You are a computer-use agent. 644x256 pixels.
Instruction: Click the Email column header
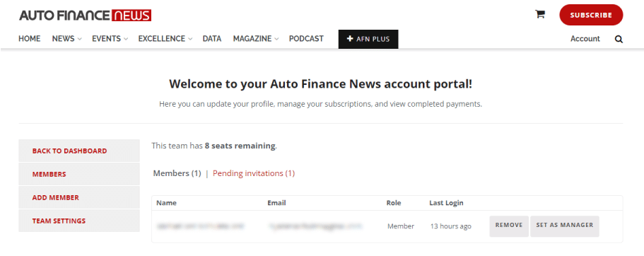click(276, 202)
